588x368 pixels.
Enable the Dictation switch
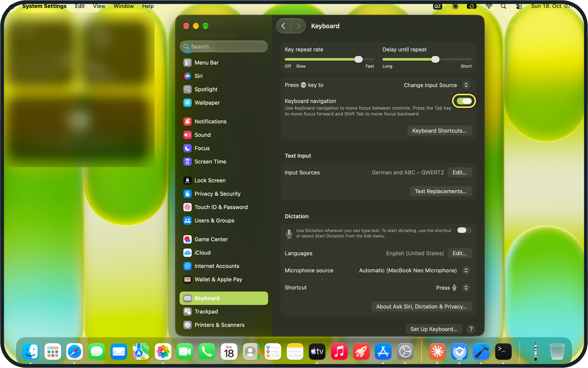click(464, 230)
